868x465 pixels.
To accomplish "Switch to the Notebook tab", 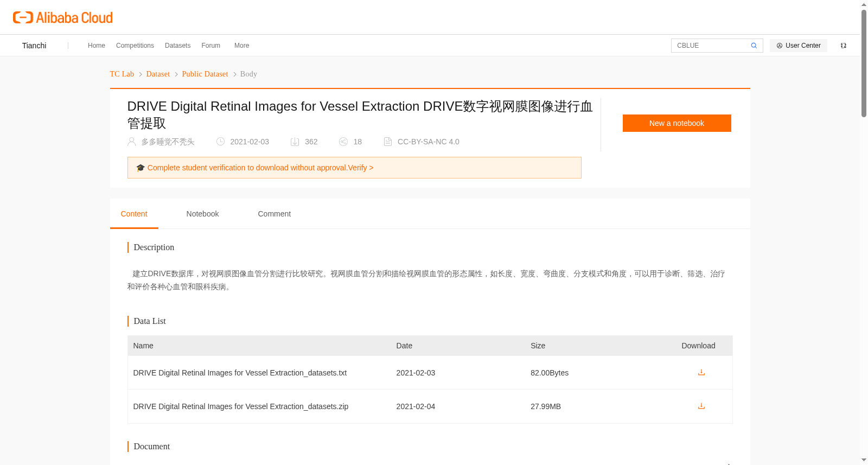I will (202, 214).
